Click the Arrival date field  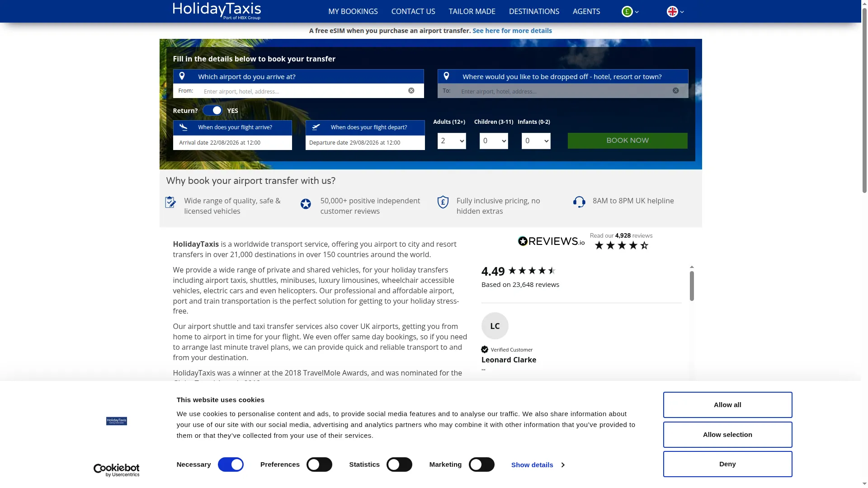(232, 143)
